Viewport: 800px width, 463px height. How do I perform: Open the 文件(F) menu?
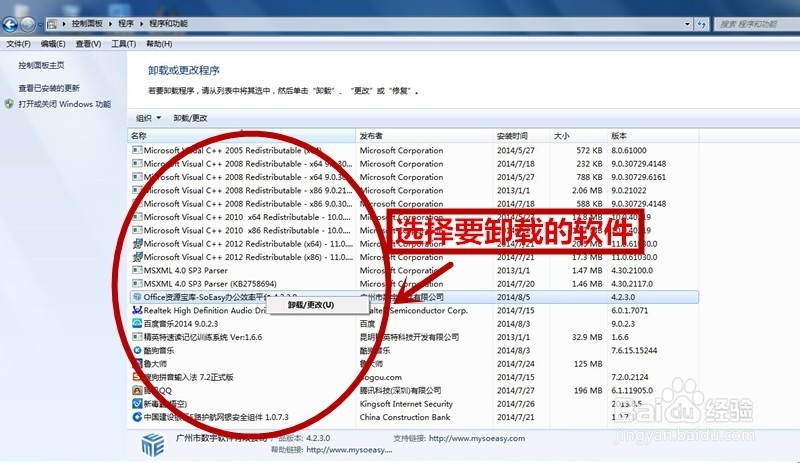tap(18, 44)
